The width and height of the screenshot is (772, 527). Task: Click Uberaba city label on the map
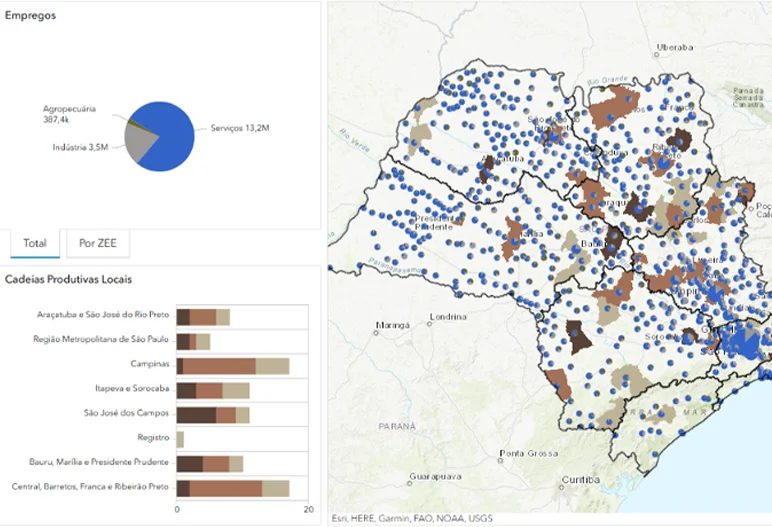(675, 47)
